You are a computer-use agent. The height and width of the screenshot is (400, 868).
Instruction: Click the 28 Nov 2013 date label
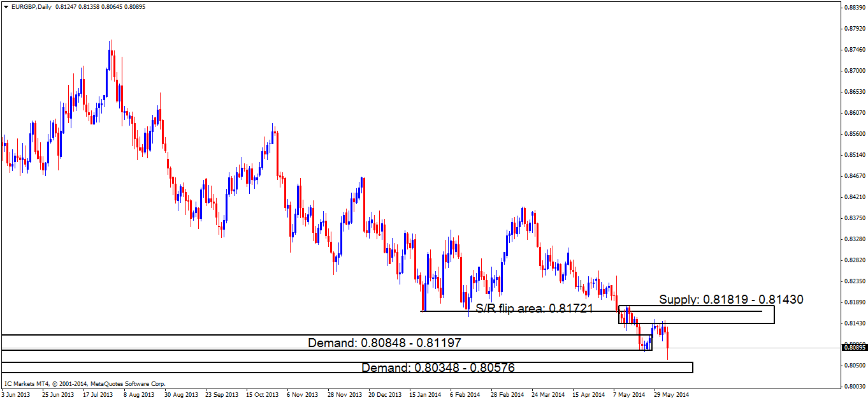(344, 394)
